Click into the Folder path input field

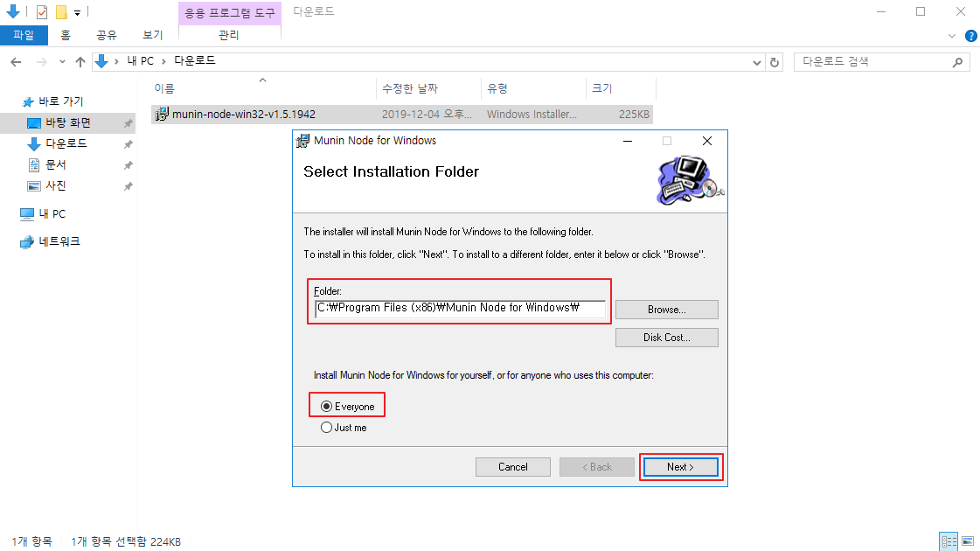click(460, 309)
